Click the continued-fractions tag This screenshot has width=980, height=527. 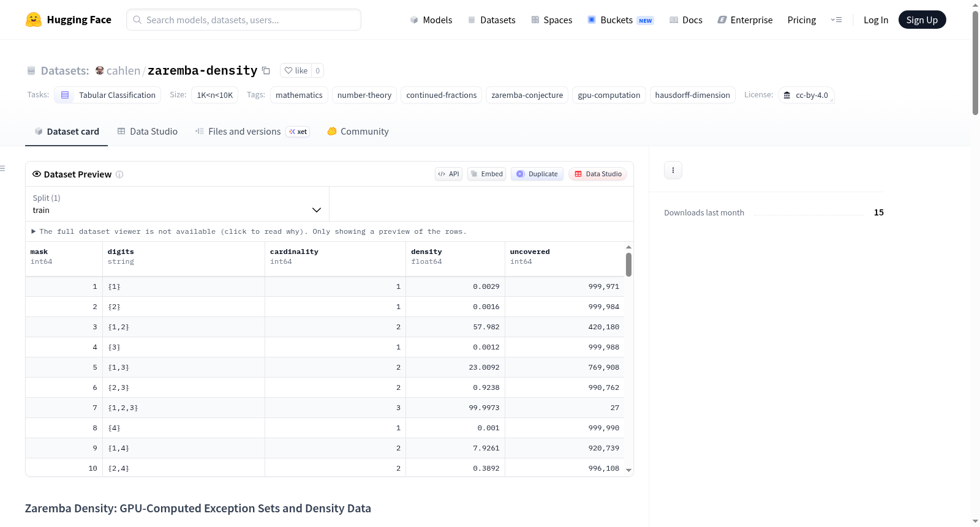442,95
